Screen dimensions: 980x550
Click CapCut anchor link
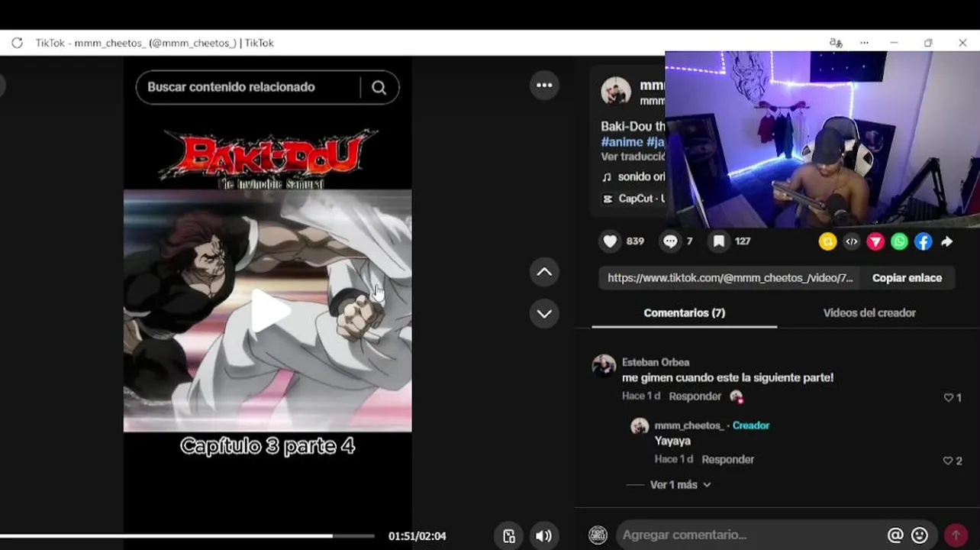[634, 199]
